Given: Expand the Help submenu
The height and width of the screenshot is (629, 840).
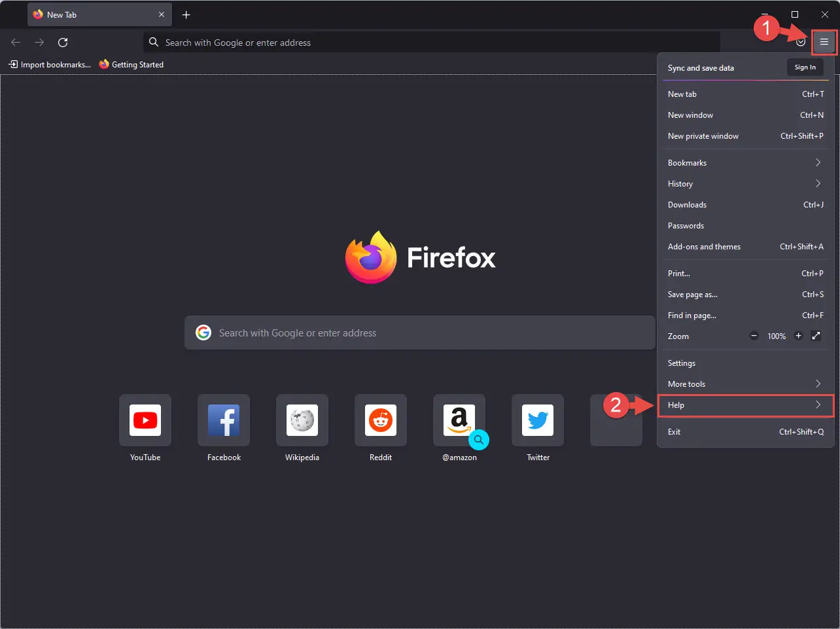Looking at the screenshot, I should [x=746, y=405].
